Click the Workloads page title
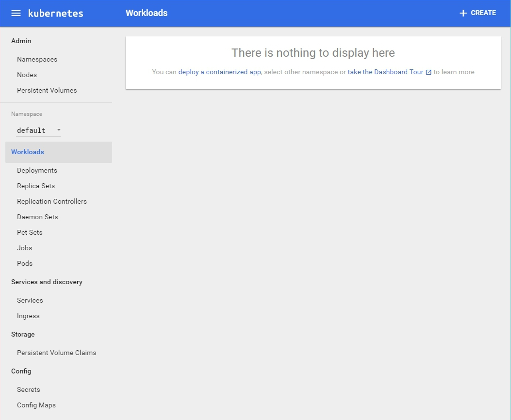This screenshot has width=511, height=420. coord(147,13)
